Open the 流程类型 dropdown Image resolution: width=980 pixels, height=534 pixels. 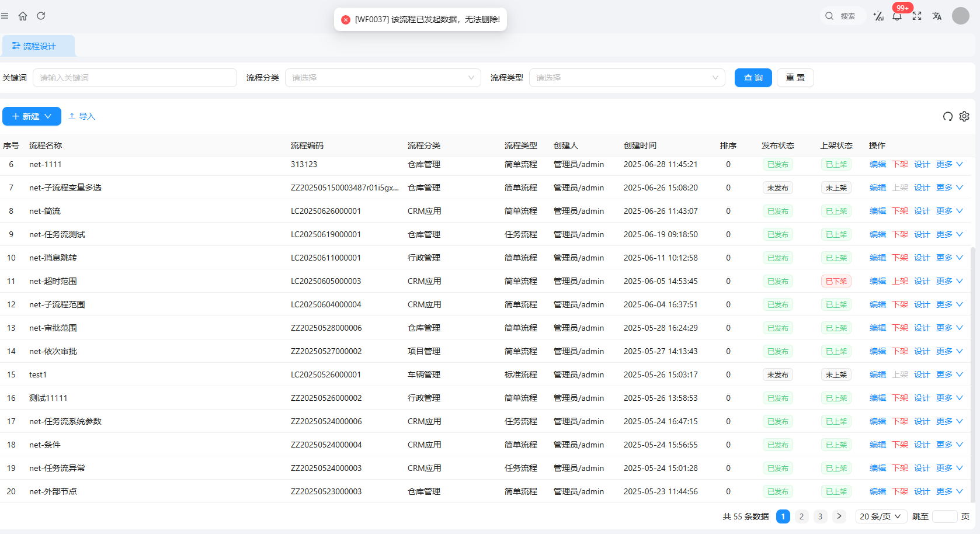(x=627, y=78)
